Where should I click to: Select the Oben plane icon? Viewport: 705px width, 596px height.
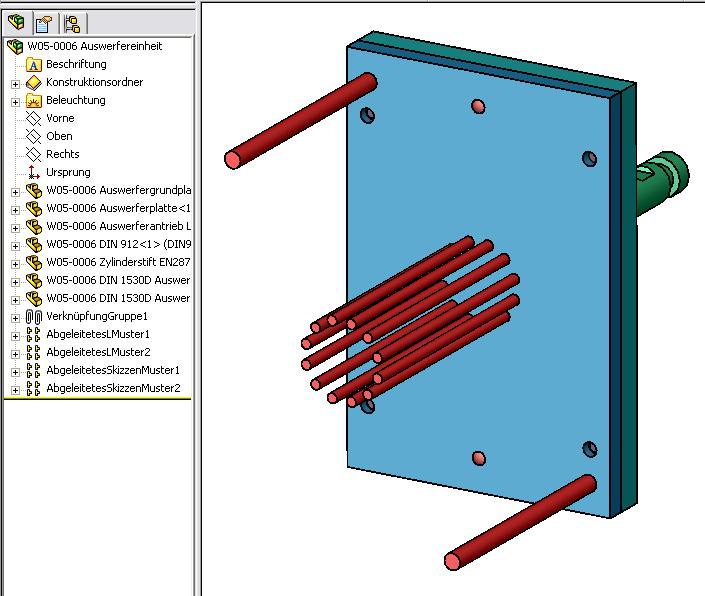pos(34,137)
